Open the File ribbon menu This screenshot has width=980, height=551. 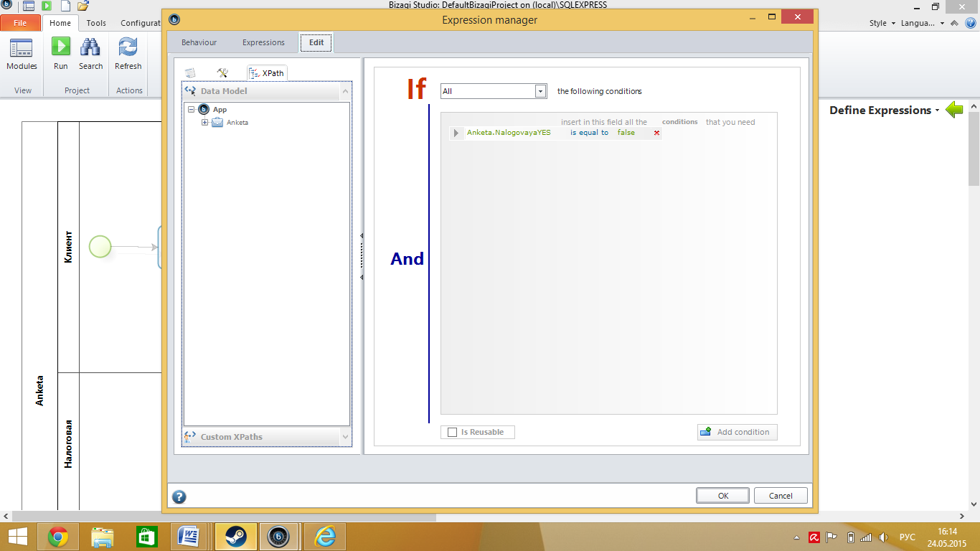(x=20, y=23)
